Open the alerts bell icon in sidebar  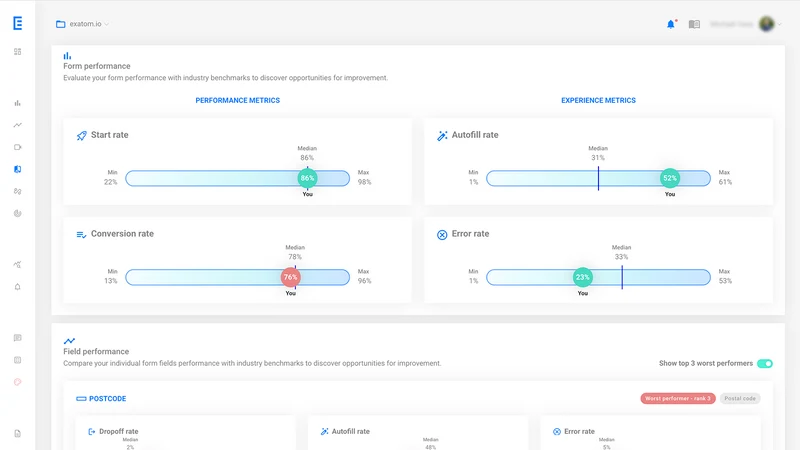[x=18, y=287]
